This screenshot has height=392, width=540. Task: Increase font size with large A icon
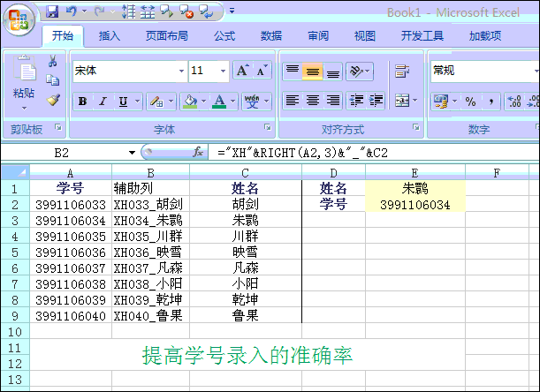pos(242,71)
